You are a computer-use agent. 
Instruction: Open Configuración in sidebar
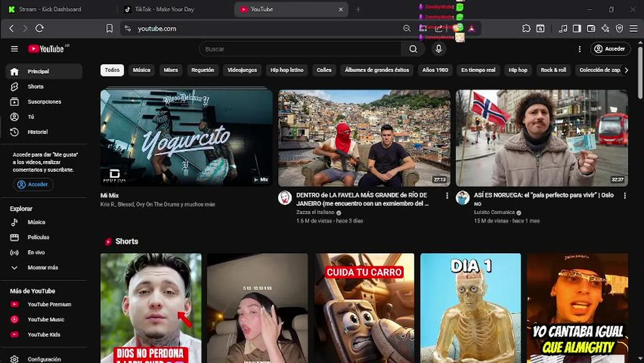tap(44, 359)
